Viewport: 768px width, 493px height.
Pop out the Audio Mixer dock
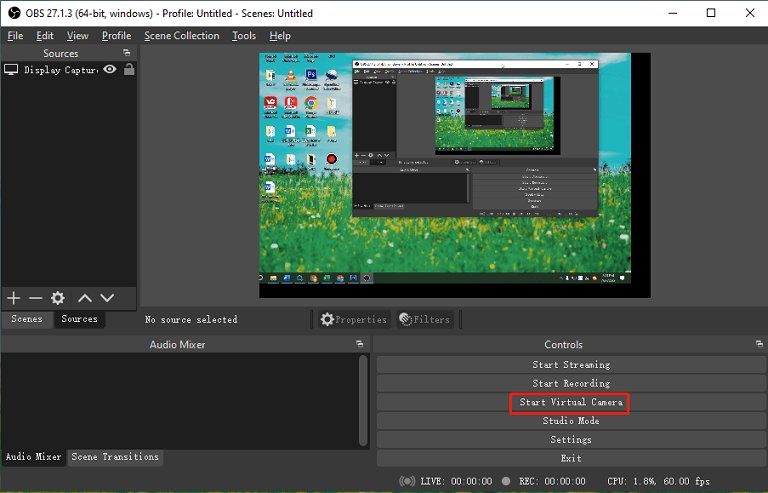pos(360,344)
